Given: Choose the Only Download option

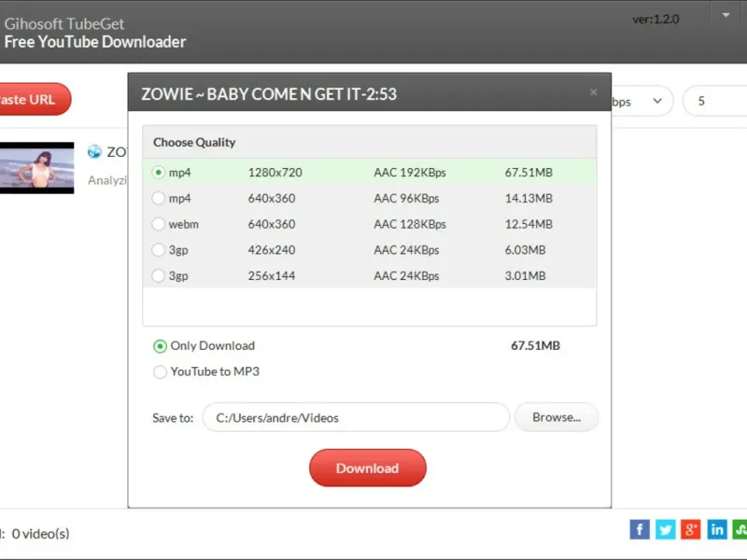Looking at the screenshot, I should pos(204,345).
